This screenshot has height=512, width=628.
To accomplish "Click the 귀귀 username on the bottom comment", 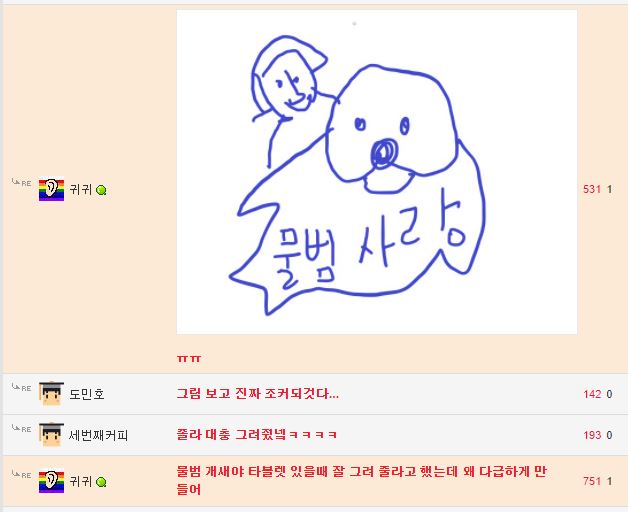I will pos(81,481).
